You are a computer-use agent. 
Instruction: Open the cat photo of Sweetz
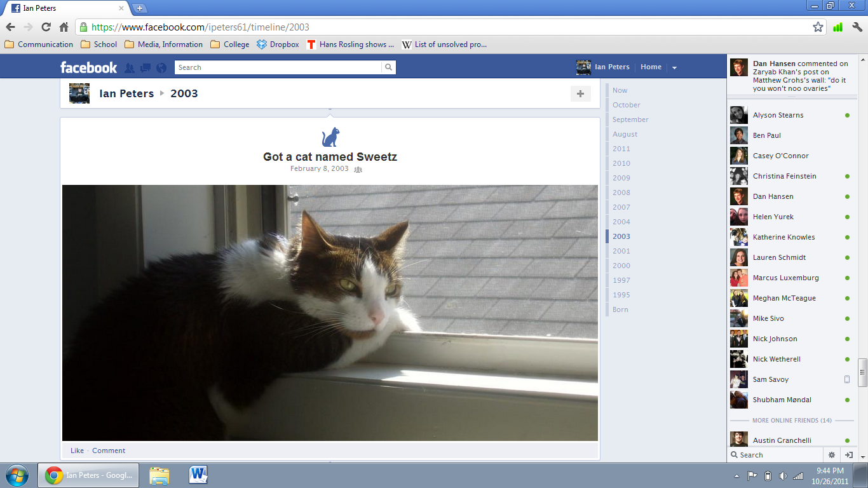(x=330, y=313)
